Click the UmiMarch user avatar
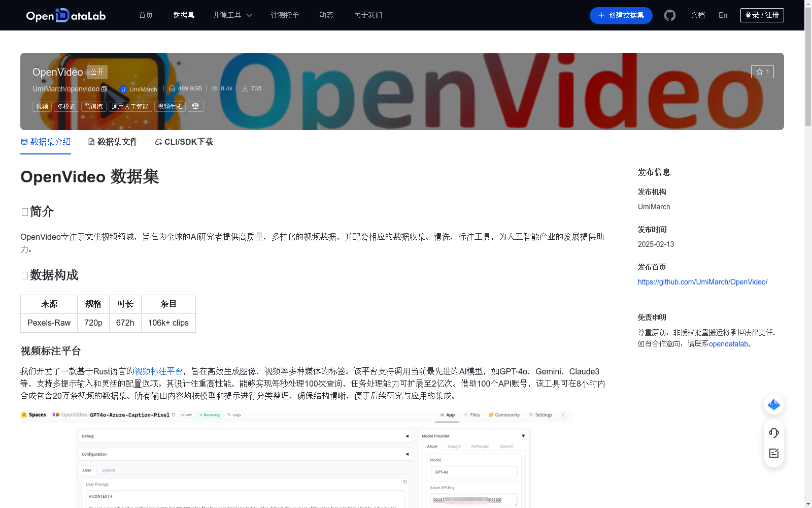 pyautogui.click(x=123, y=89)
